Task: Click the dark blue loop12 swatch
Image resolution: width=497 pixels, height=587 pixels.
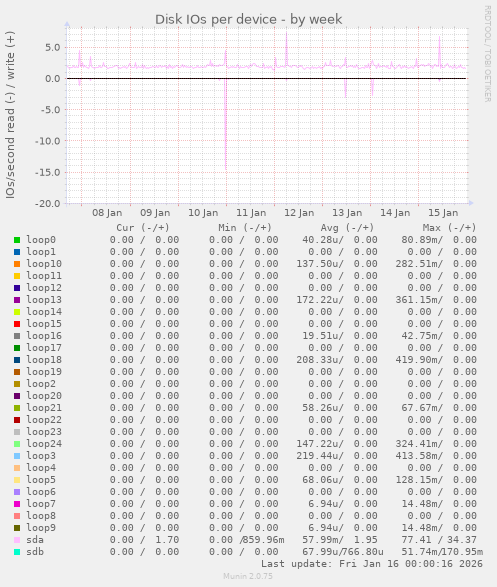Action: pyautogui.click(x=17, y=288)
